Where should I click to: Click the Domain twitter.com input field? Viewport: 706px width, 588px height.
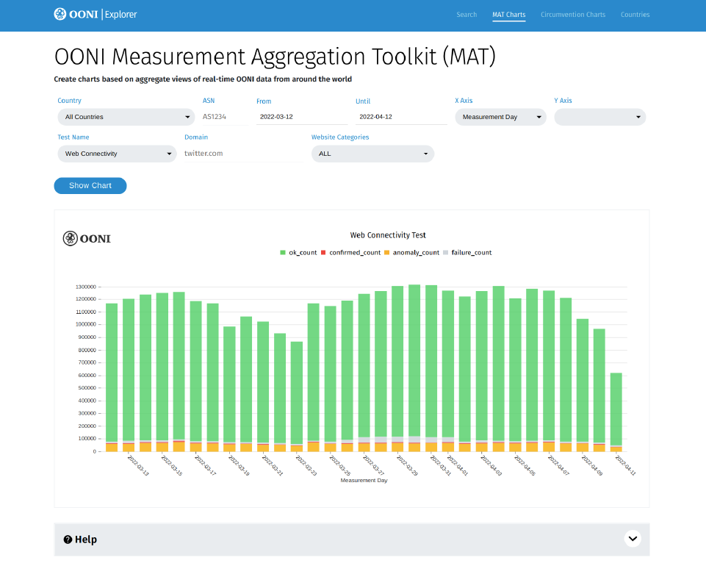pos(242,154)
